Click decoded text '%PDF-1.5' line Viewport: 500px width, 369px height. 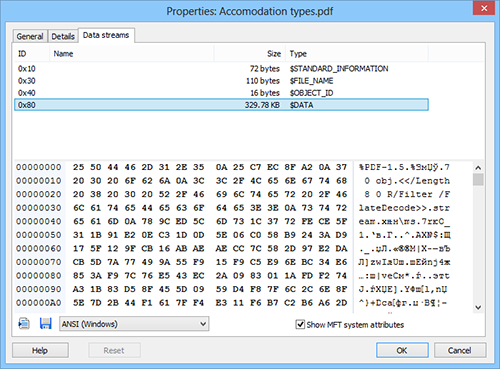[404, 167]
